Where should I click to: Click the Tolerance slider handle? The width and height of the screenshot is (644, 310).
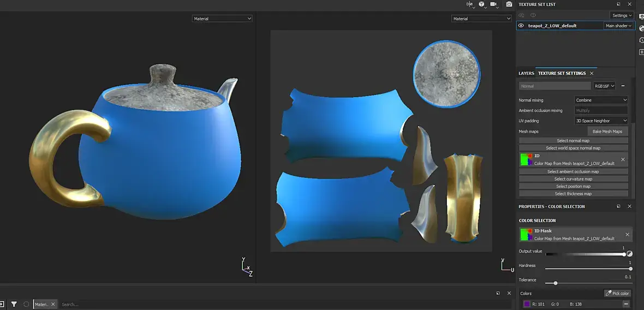click(x=555, y=283)
